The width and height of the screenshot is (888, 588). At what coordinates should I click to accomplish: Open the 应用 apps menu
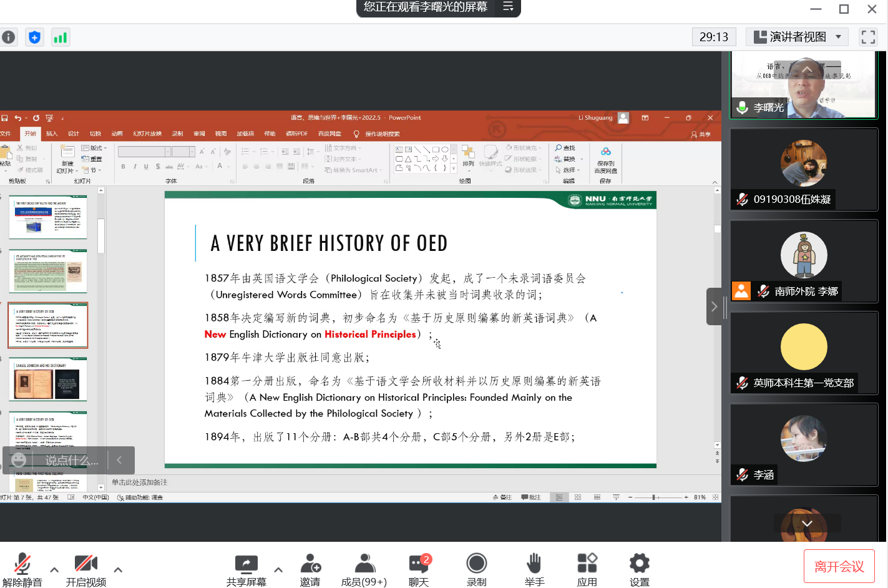(587, 564)
